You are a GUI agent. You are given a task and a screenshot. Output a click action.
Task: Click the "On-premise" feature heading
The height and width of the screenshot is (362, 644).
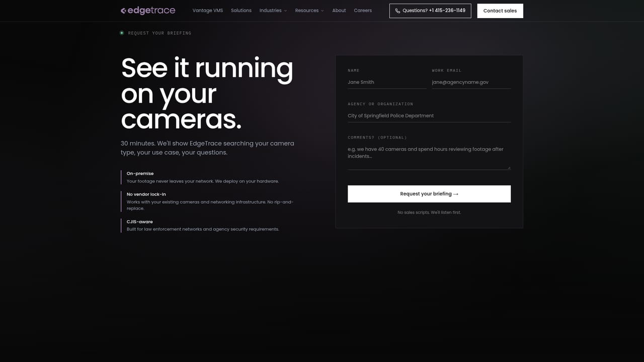click(140, 173)
